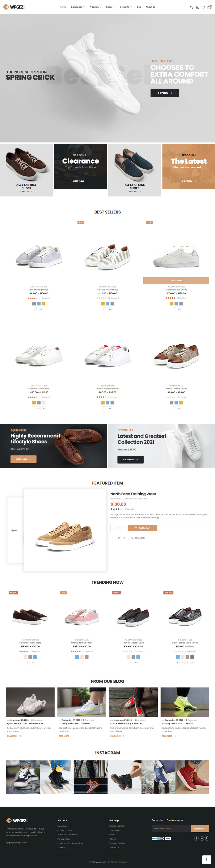Go to the Blog menu item

point(139,7)
